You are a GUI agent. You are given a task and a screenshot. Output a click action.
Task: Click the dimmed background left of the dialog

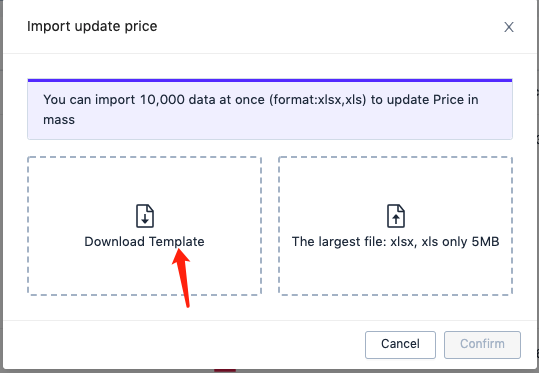tap(1, 186)
